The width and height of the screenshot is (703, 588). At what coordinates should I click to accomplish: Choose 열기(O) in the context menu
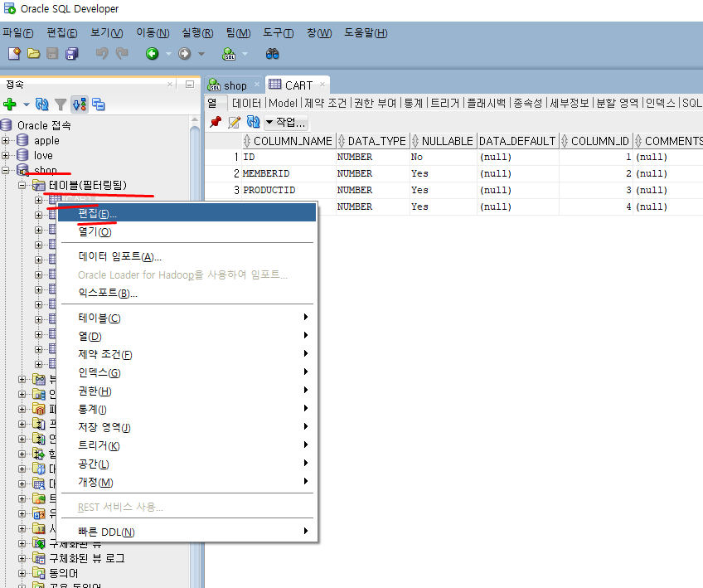(187, 231)
